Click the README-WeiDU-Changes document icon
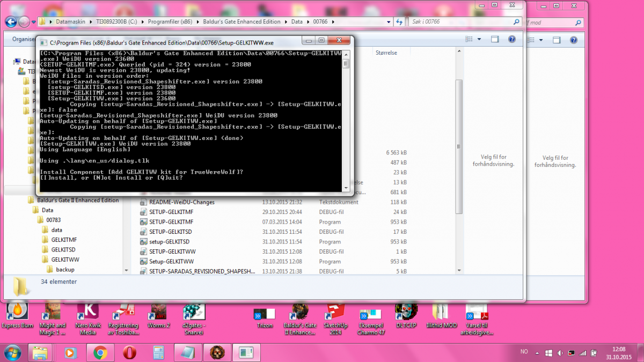Viewport: 644px width, 362px height. [143, 202]
